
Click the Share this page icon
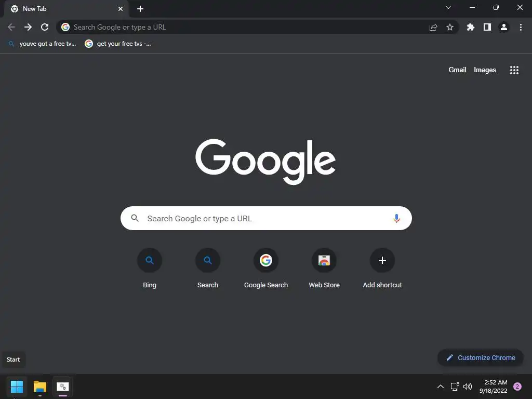433,27
